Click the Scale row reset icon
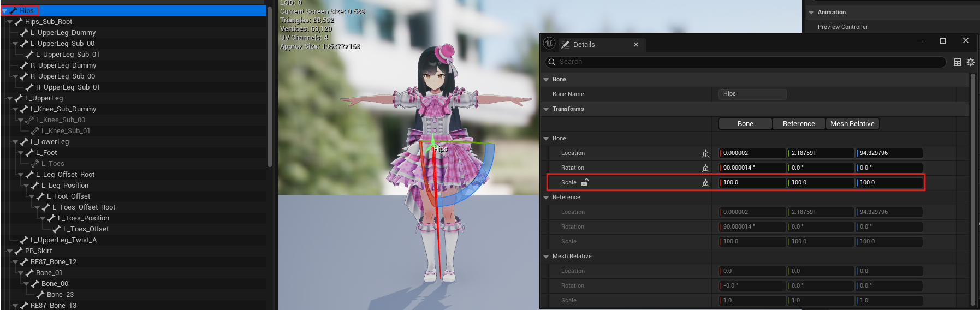 tap(705, 183)
